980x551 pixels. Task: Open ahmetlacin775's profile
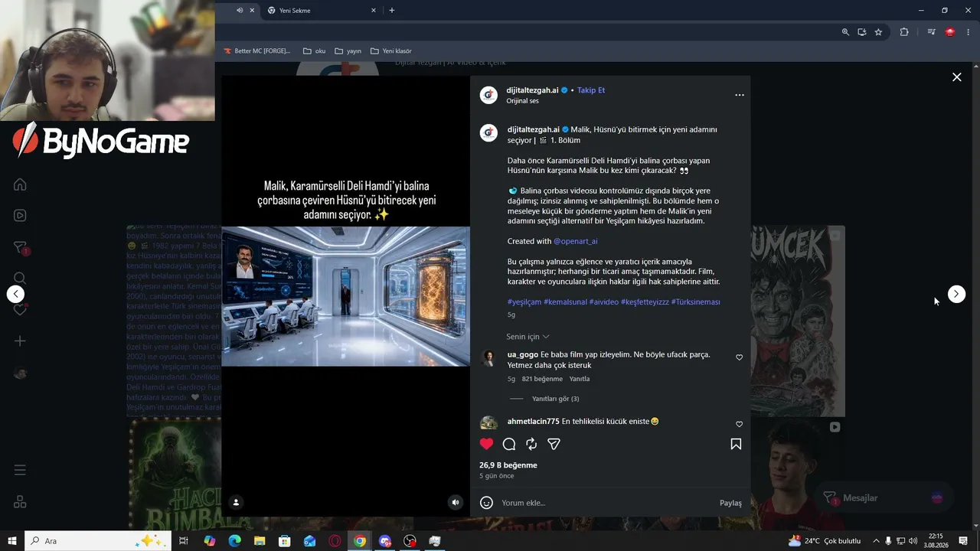534,422
